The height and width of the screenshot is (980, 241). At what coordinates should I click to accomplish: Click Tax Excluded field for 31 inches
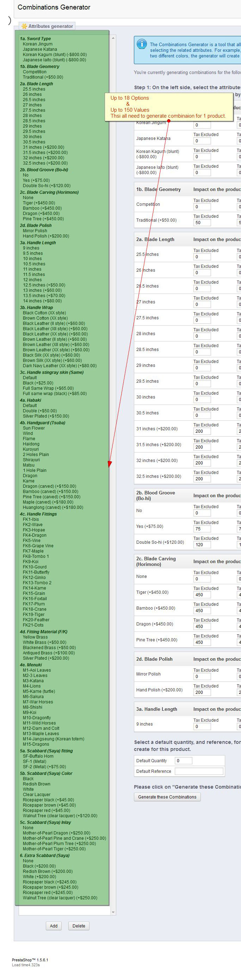[x=202, y=431]
